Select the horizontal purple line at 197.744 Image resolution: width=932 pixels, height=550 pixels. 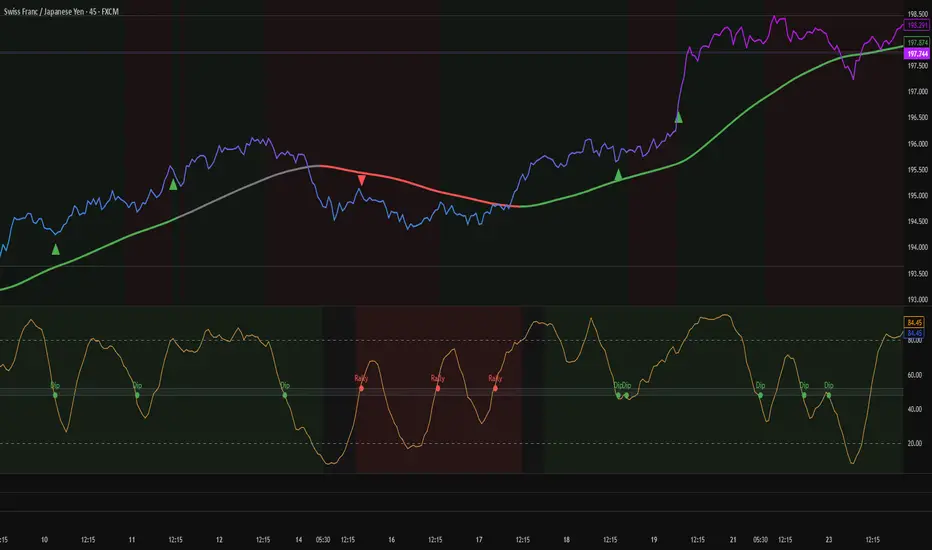[452, 53]
